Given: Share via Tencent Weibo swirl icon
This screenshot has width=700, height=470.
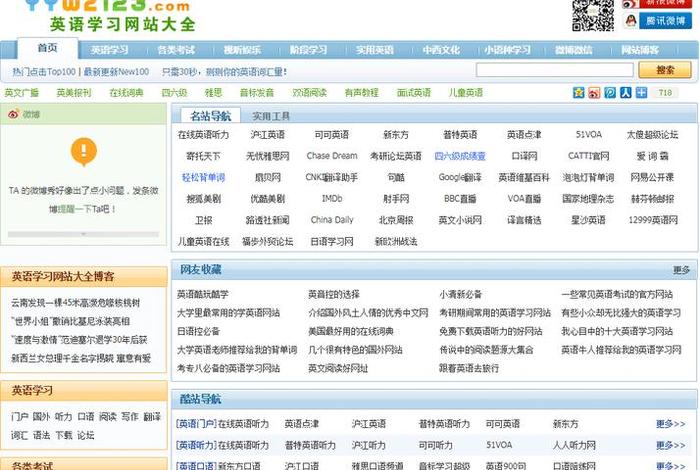Looking at the screenshot, I should point(610,92).
